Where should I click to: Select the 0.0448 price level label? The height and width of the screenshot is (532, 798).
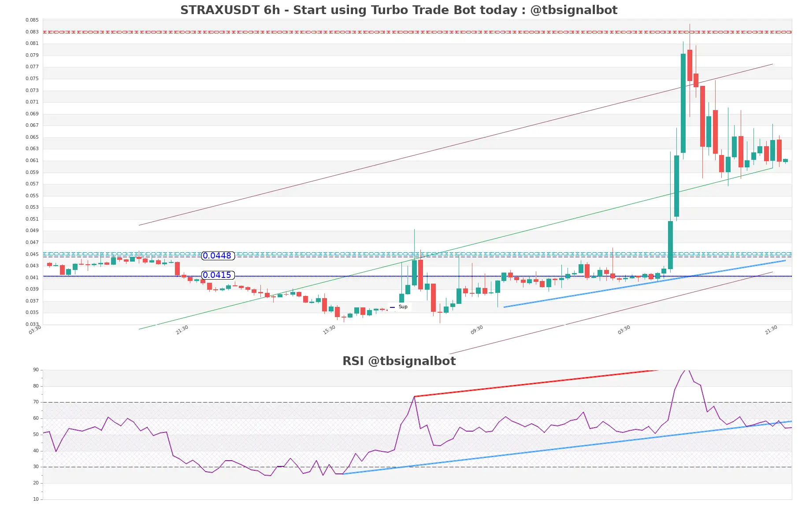coord(218,256)
